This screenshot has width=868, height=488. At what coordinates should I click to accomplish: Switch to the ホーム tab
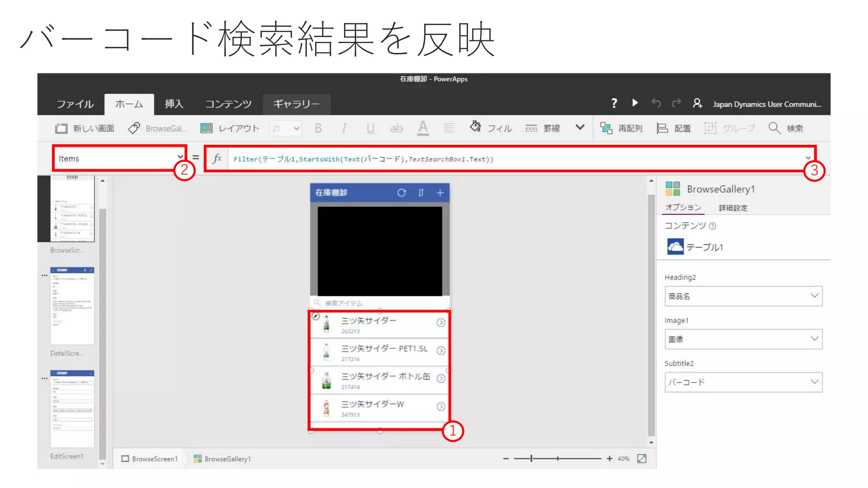(x=129, y=104)
